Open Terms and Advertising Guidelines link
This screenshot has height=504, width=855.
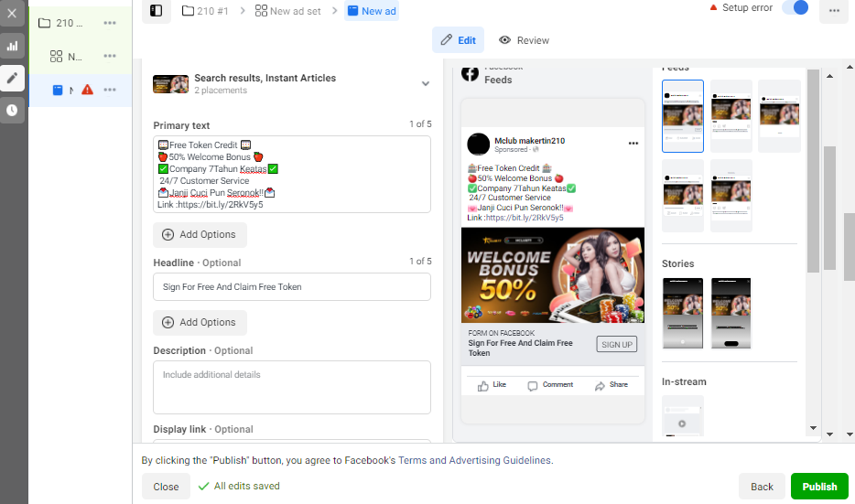[x=475, y=460]
